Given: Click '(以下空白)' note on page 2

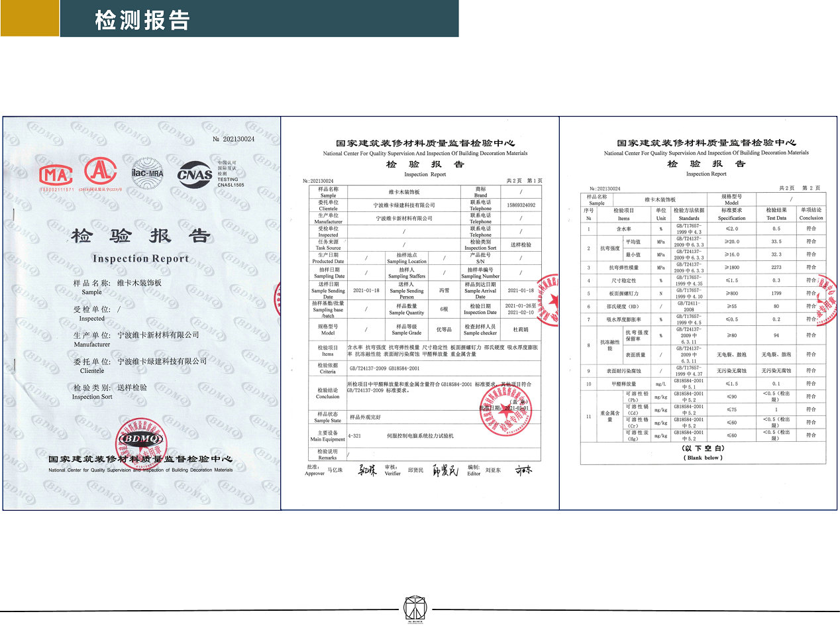Looking at the screenshot, I should coord(702,448).
